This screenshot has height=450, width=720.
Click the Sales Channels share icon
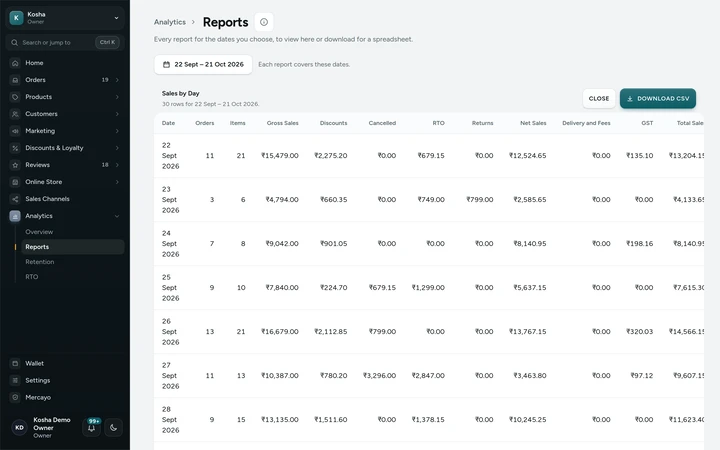tap(15, 199)
